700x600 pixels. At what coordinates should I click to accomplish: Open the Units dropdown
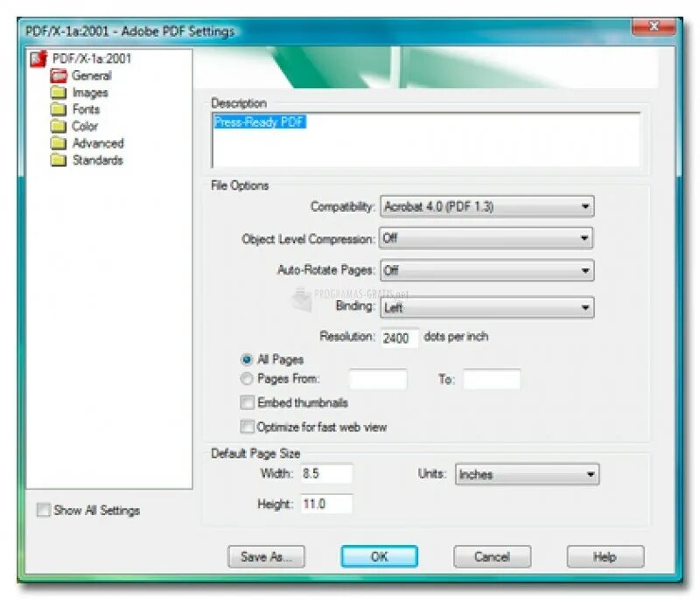click(x=528, y=474)
